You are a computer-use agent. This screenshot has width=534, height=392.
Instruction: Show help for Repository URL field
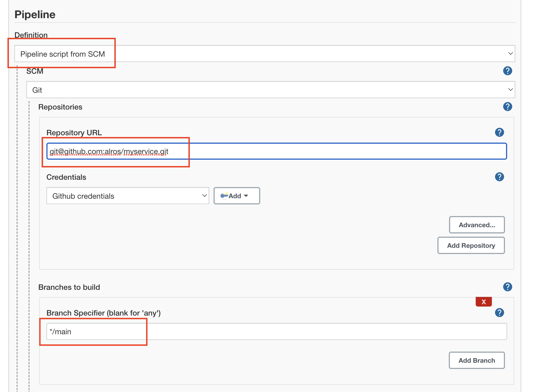[x=499, y=132]
